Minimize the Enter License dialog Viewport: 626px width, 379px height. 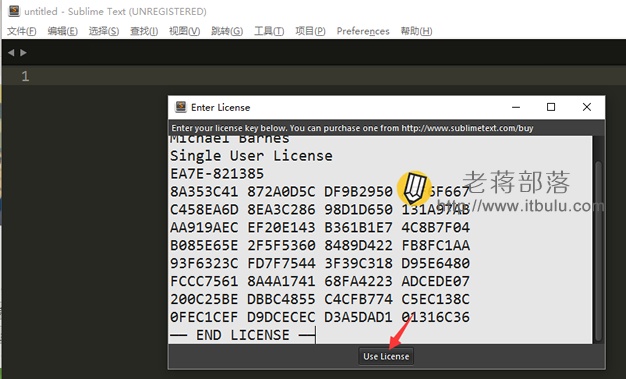pyautogui.click(x=516, y=107)
